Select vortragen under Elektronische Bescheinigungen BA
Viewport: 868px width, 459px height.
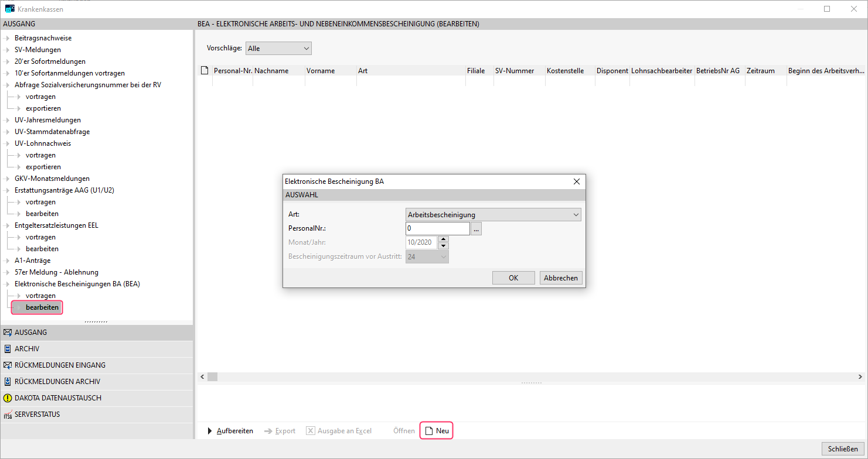coord(40,296)
